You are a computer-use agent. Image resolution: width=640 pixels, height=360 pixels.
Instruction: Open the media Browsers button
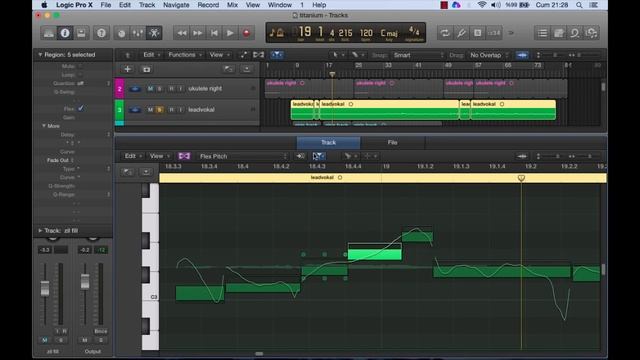[x=591, y=33]
